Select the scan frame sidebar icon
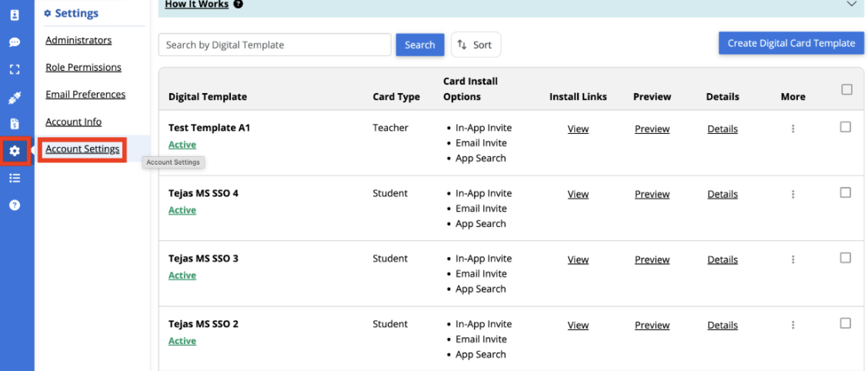The image size is (868, 371). pyautogui.click(x=15, y=69)
